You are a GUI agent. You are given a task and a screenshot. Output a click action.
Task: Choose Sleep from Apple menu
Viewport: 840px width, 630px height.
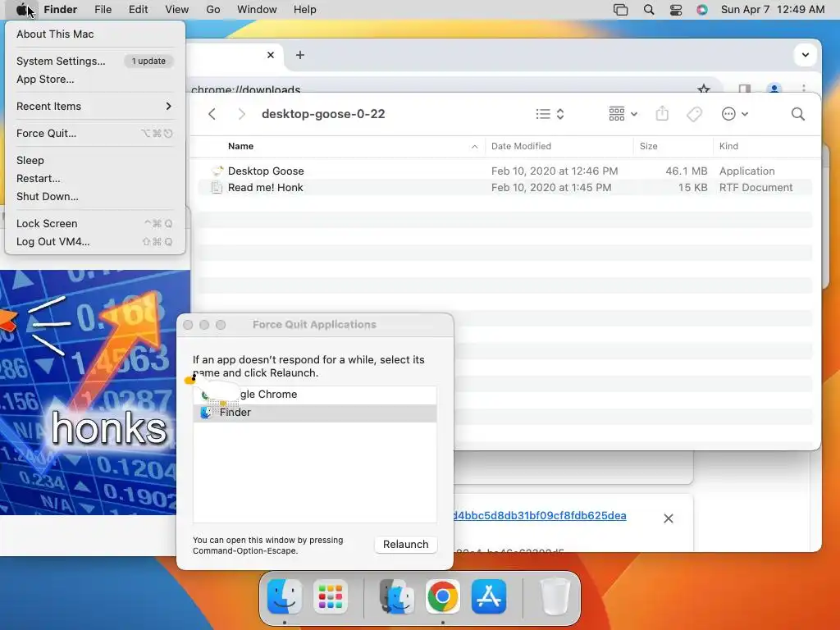95,160
